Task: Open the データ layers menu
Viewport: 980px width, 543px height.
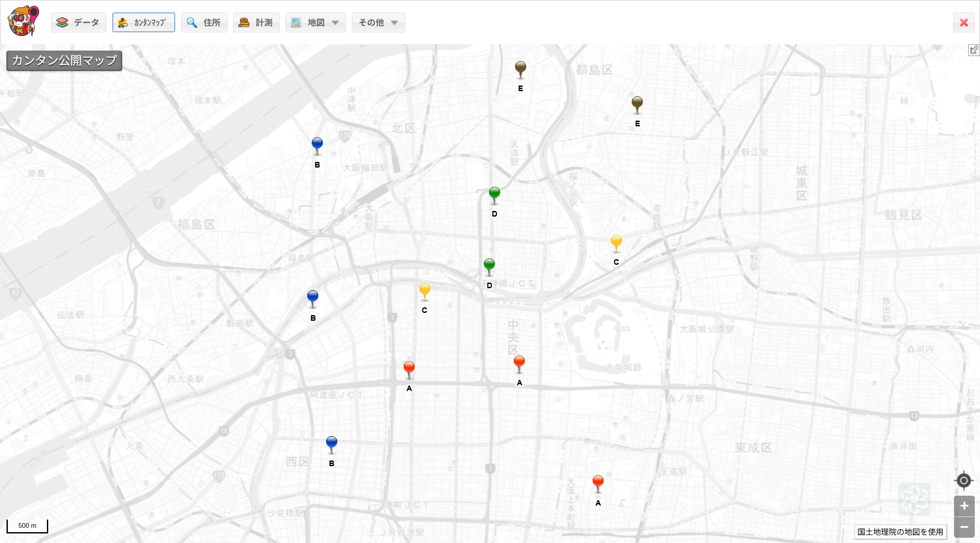Action: (79, 23)
